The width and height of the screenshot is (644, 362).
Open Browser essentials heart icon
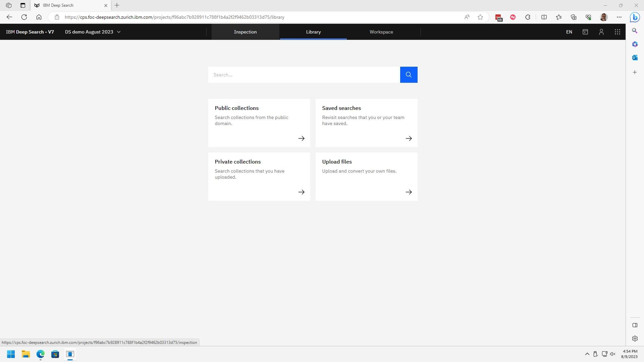[588, 17]
